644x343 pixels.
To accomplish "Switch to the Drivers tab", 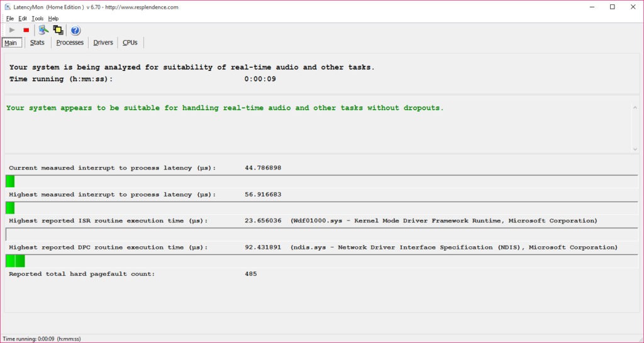I will click(103, 43).
